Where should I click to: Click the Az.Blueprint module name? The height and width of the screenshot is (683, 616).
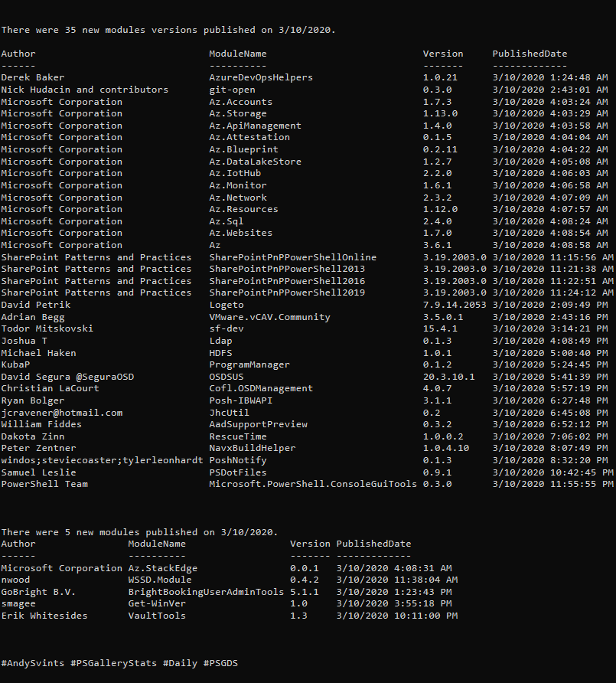click(x=243, y=149)
